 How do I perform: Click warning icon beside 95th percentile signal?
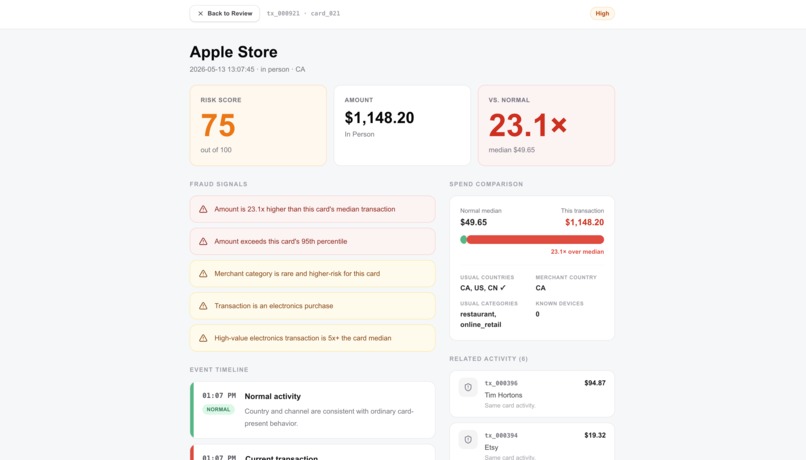coord(203,242)
